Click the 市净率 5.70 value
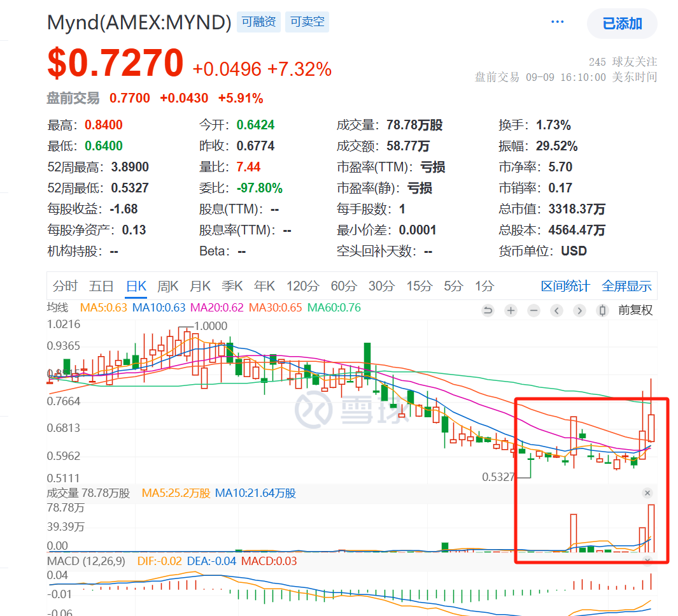The width and height of the screenshot is (678, 616). [x=560, y=167]
